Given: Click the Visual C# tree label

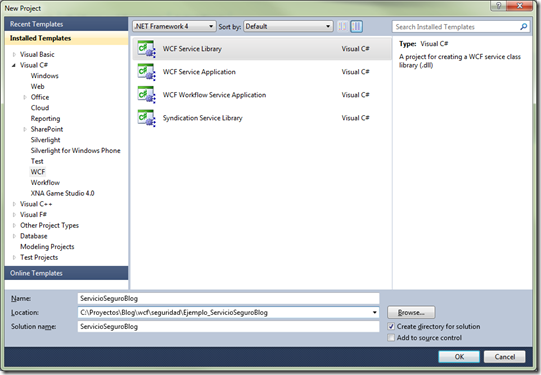Looking at the screenshot, I should tap(34, 65).
